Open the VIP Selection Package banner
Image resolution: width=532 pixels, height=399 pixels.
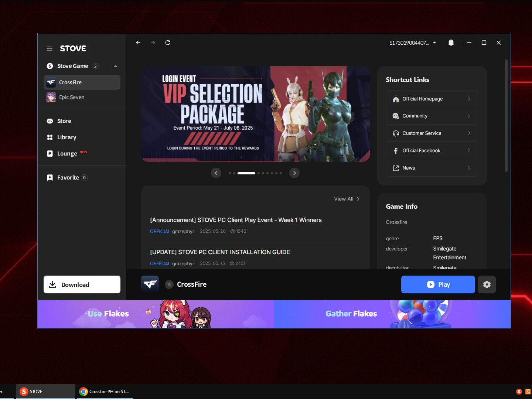[256, 114]
